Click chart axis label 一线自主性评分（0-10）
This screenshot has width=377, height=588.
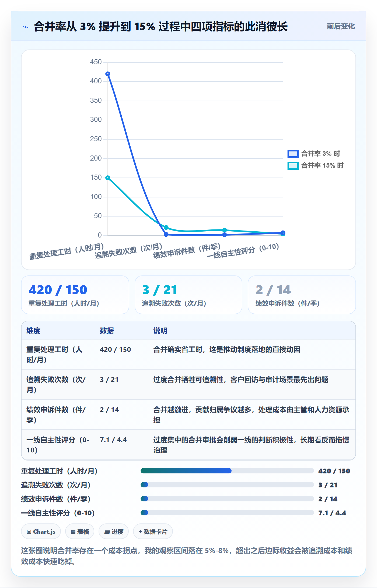243,251
